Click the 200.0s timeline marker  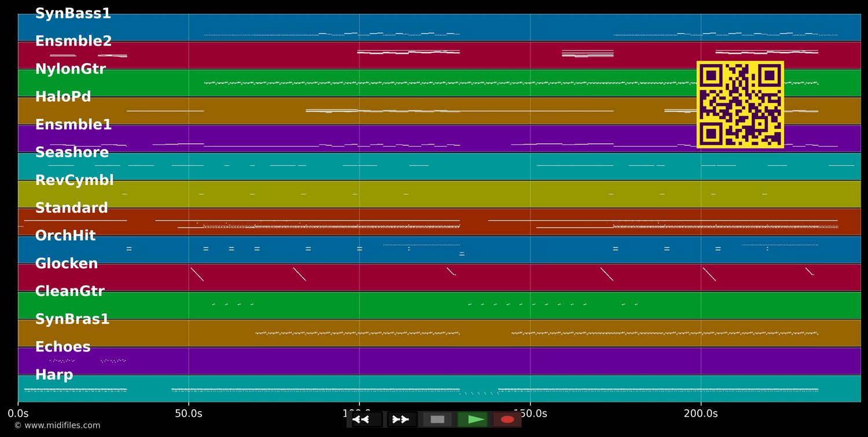[x=700, y=413]
